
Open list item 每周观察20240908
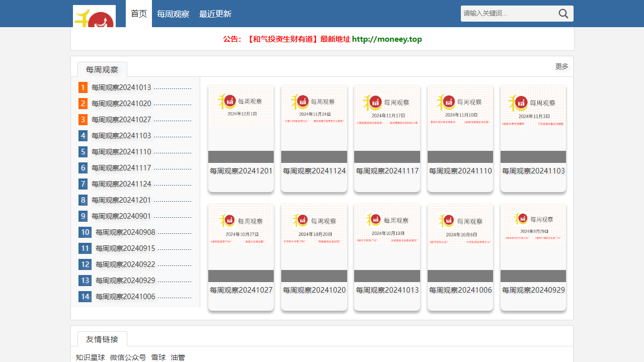coord(125,232)
